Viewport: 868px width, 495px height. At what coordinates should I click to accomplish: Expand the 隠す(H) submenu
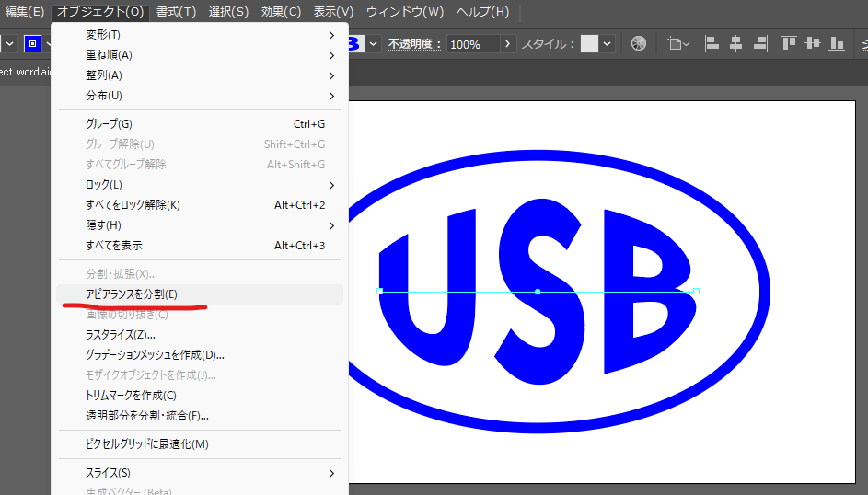click(200, 225)
